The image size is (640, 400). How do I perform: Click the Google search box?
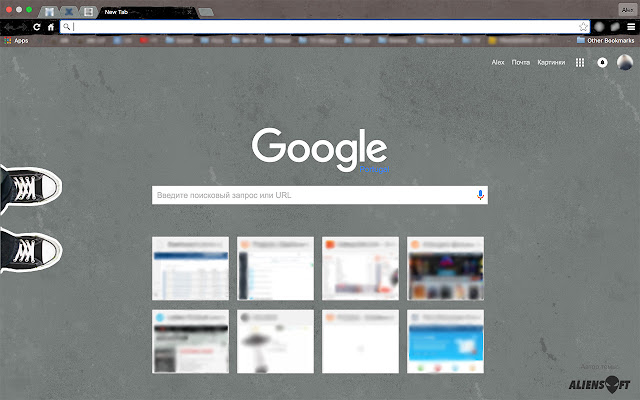tap(320, 195)
